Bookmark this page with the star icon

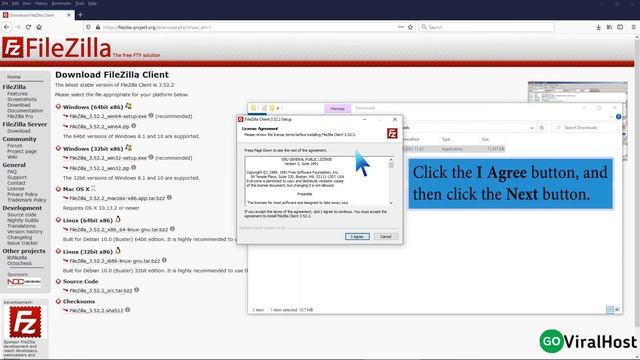coord(410,27)
